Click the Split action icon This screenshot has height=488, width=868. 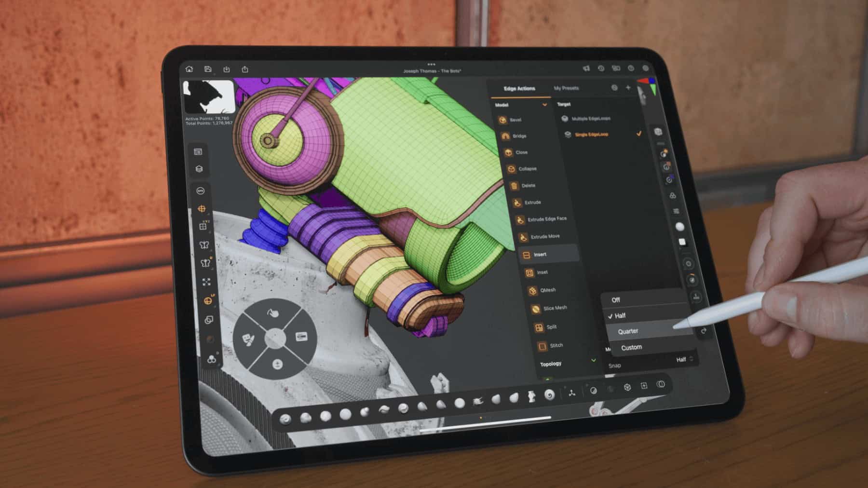539,327
